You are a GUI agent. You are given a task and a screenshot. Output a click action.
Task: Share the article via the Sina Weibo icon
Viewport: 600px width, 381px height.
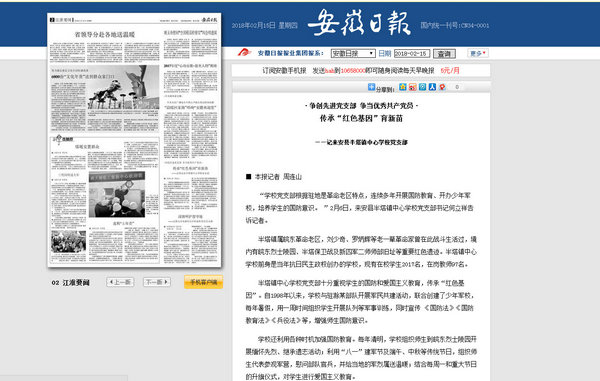(x=412, y=87)
